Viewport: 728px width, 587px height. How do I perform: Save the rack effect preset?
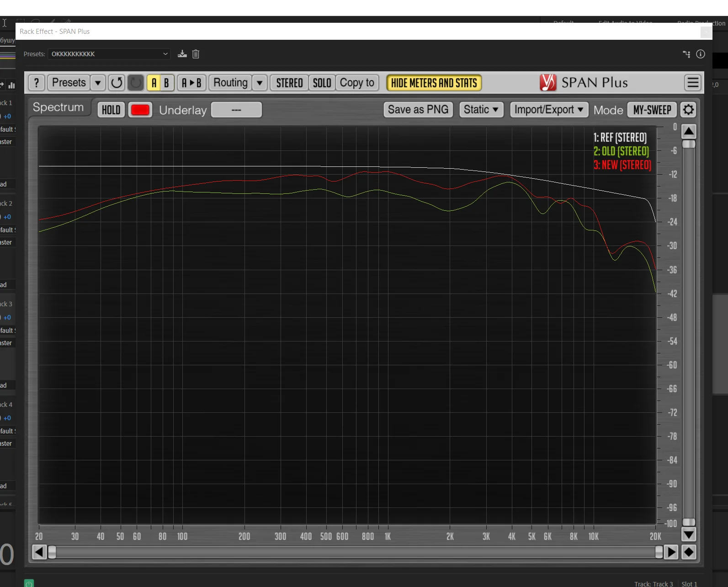coord(182,54)
